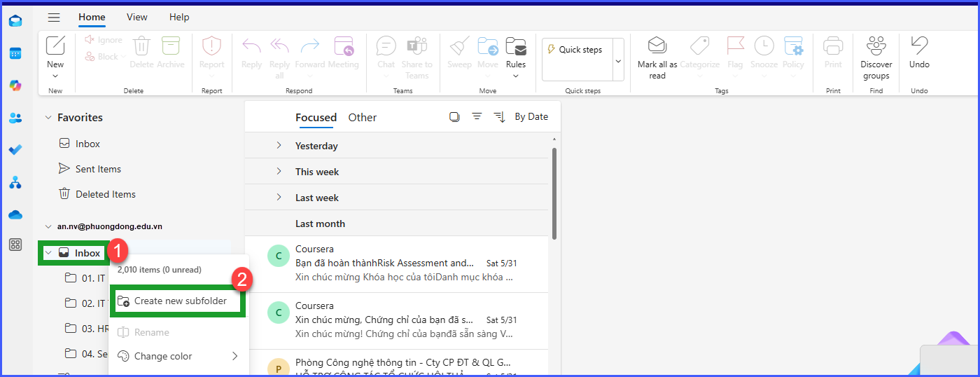Click the Categorize tag icon
The width and height of the screenshot is (980, 377).
pyautogui.click(x=700, y=46)
